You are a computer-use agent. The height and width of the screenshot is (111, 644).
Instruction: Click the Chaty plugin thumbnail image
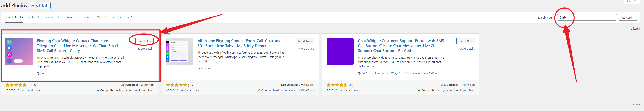tap(19, 51)
